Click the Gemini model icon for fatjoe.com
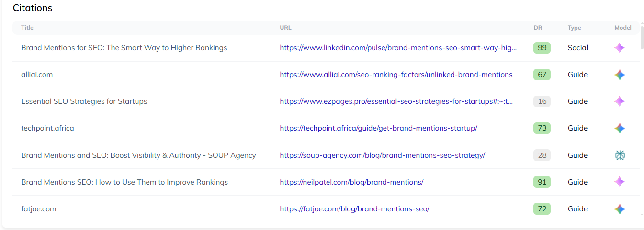The width and height of the screenshot is (644, 230). 620,209
